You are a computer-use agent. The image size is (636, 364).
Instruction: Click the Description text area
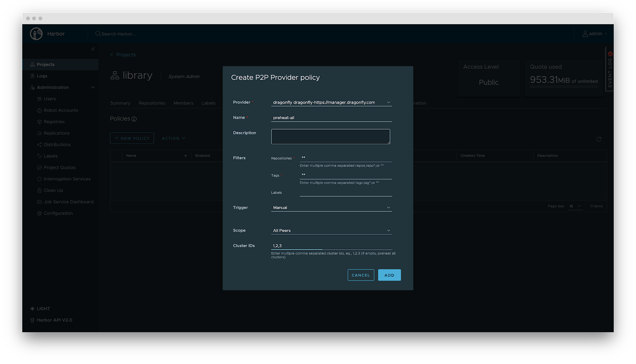(x=330, y=137)
